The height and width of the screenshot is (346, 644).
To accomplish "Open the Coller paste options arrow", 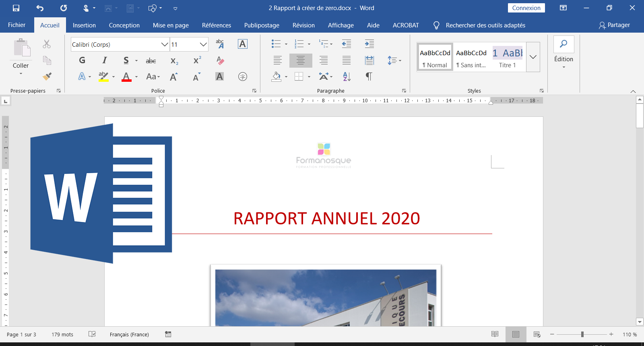I will [x=21, y=74].
